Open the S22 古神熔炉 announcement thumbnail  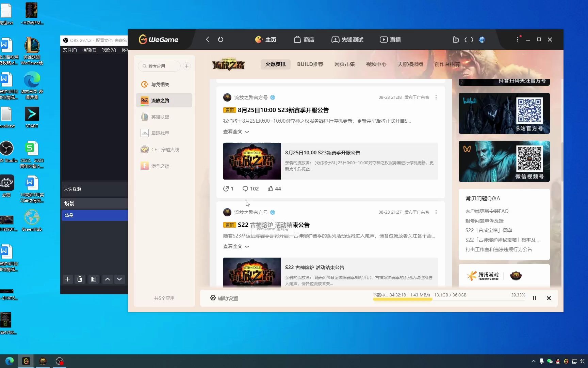tap(252, 272)
